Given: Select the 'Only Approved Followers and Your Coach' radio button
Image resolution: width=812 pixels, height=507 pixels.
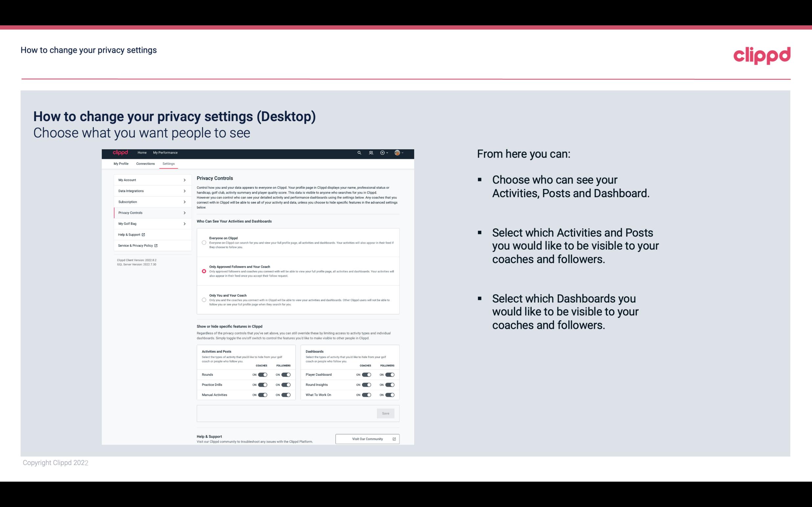Looking at the screenshot, I should tap(203, 271).
